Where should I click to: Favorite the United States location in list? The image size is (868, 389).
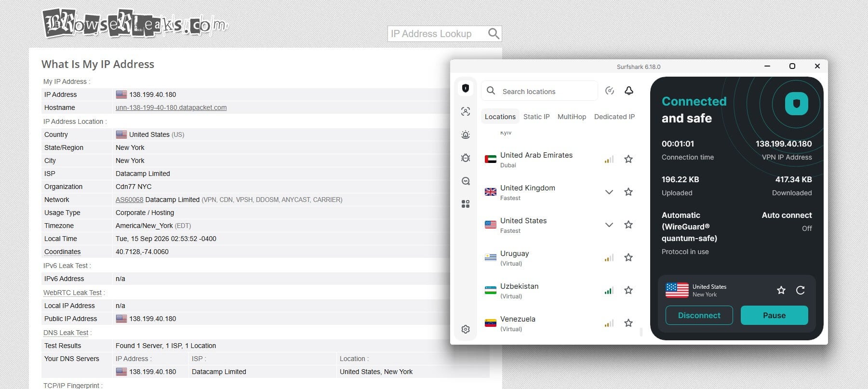(628, 225)
